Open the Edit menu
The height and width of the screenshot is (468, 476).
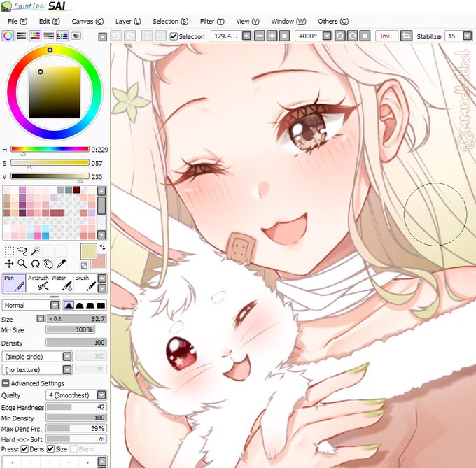(x=50, y=21)
